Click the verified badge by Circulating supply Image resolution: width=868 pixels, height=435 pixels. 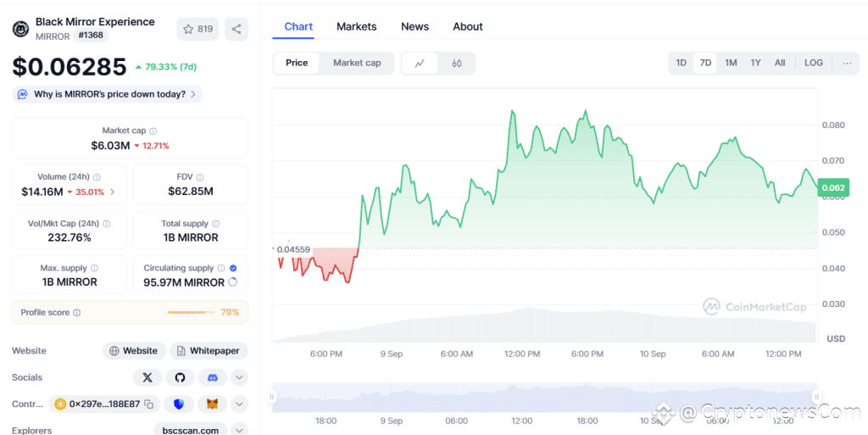point(233,269)
